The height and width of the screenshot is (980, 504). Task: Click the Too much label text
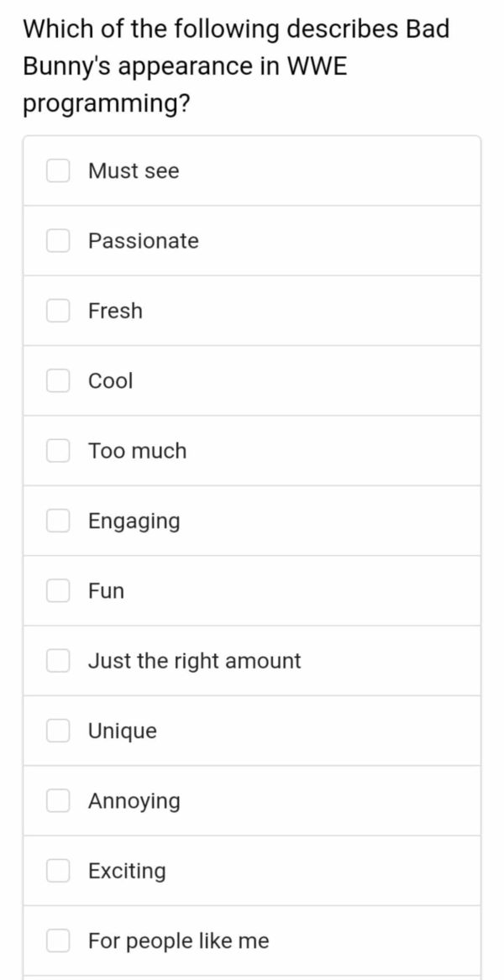[137, 451]
